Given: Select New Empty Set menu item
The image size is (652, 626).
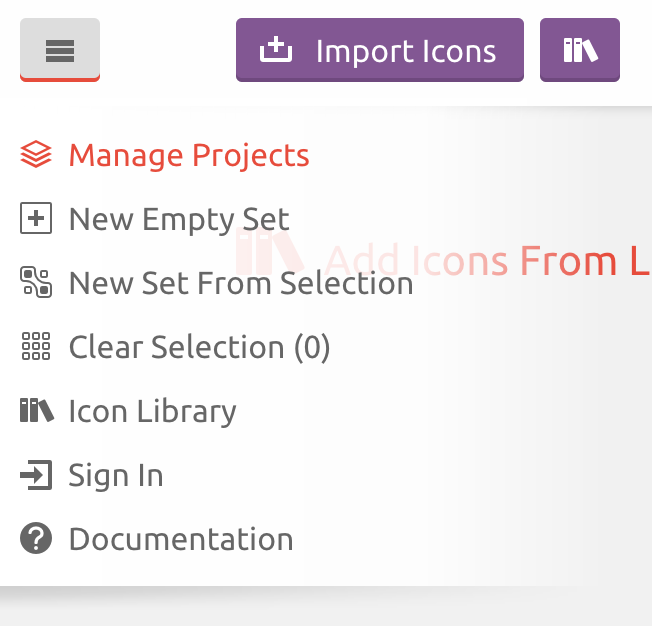Looking at the screenshot, I should [x=155, y=219].
